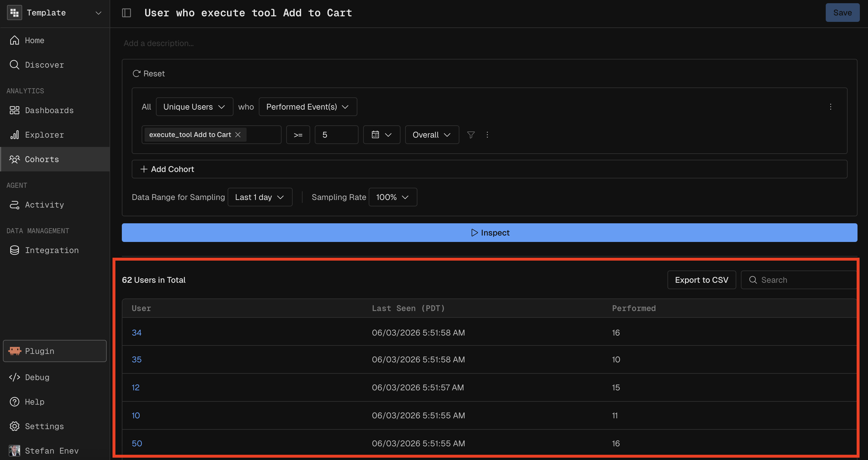Open the Template workspace switcher
Screen dimensions: 868x460
55,13
